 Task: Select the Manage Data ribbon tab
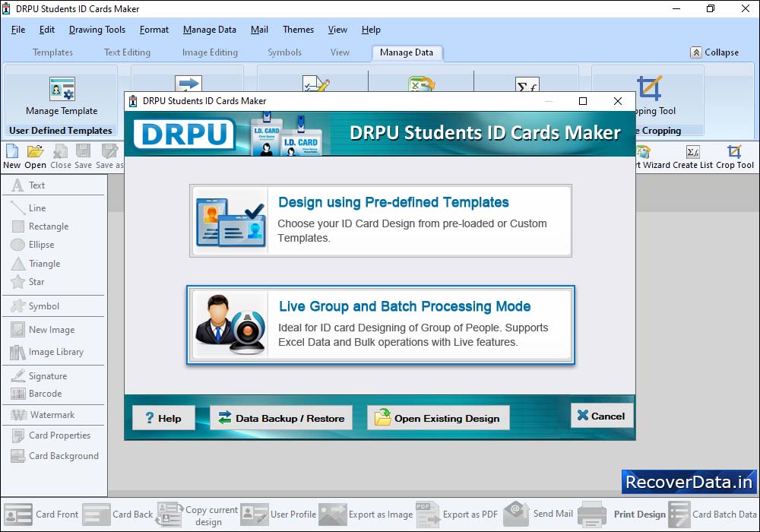407,52
